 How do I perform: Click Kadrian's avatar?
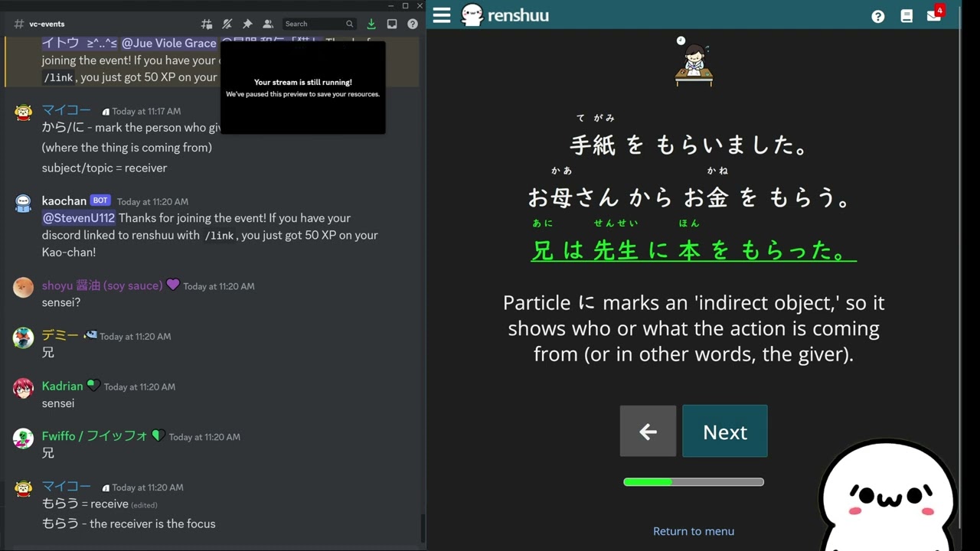click(24, 389)
